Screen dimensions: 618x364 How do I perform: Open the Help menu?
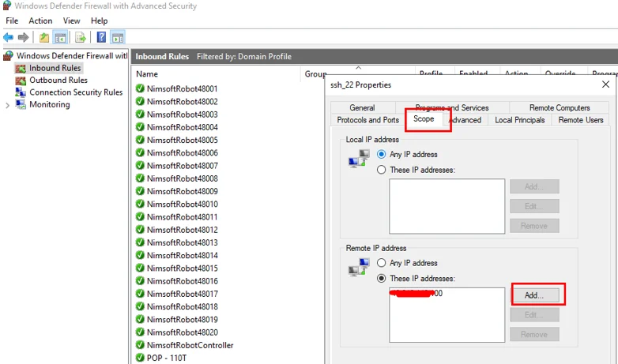(x=99, y=21)
